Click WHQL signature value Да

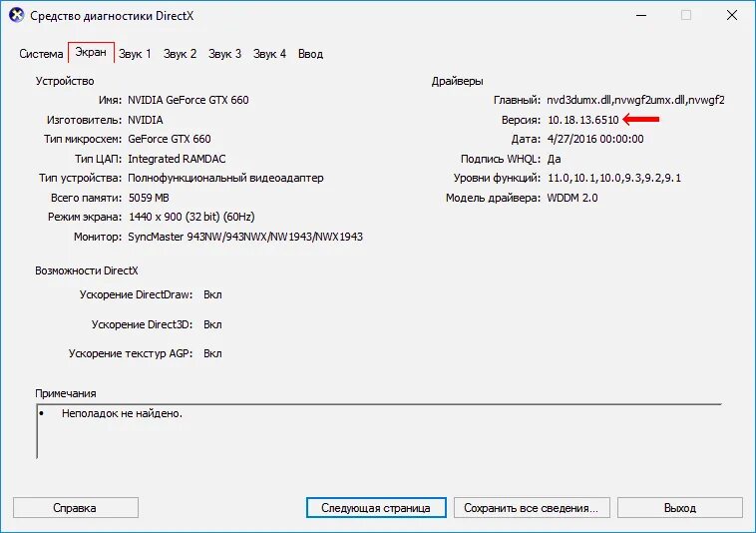[554, 159]
